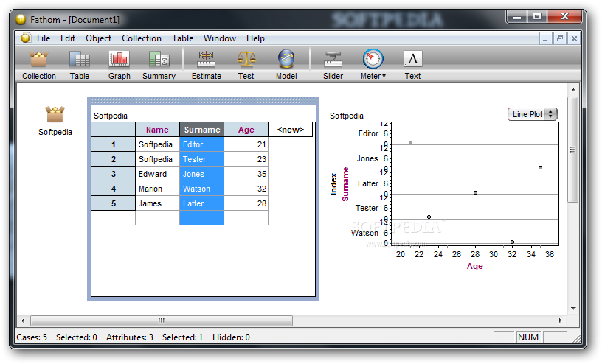Click the 'James' name cell

(157, 203)
